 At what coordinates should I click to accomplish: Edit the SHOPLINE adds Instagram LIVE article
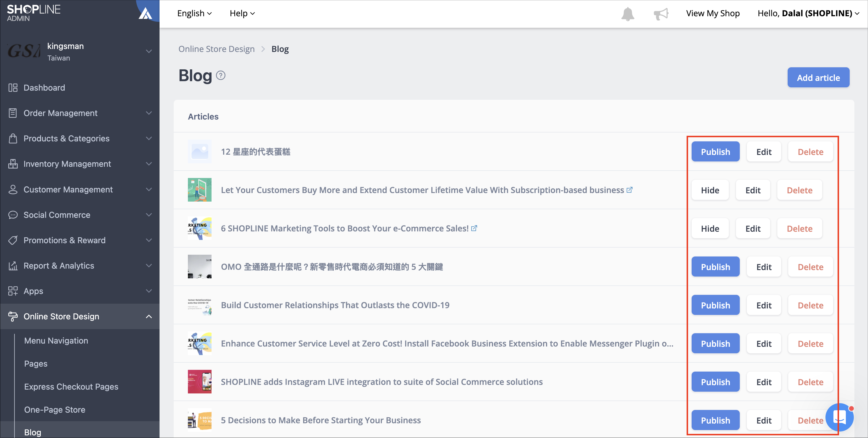pyautogui.click(x=763, y=382)
